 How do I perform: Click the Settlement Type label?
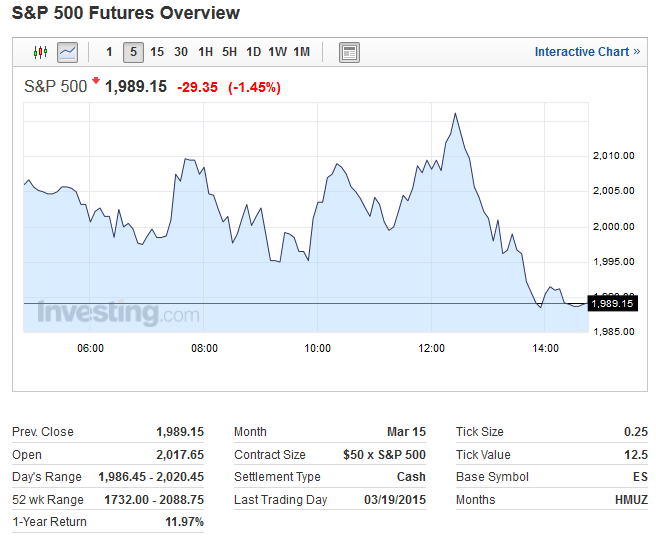(x=277, y=477)
